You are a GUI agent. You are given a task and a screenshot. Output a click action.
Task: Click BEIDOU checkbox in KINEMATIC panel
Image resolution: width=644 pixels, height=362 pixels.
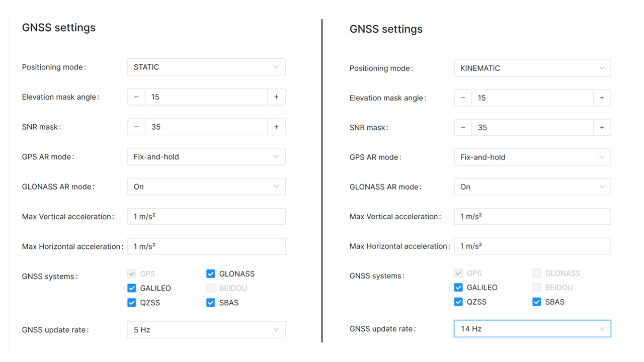[x=537, y=288]
